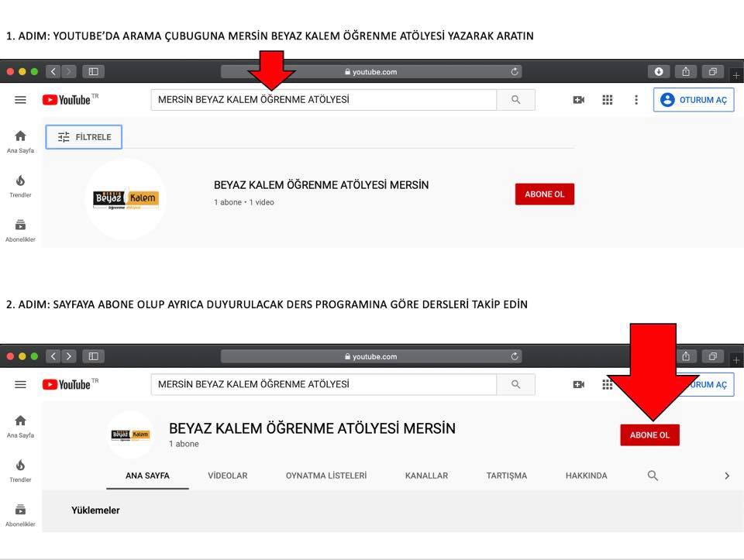This screenshot has width=744, height=560.
Task: Open the OYNATMA LİSTELERİ tab
Action: point(326,476)
